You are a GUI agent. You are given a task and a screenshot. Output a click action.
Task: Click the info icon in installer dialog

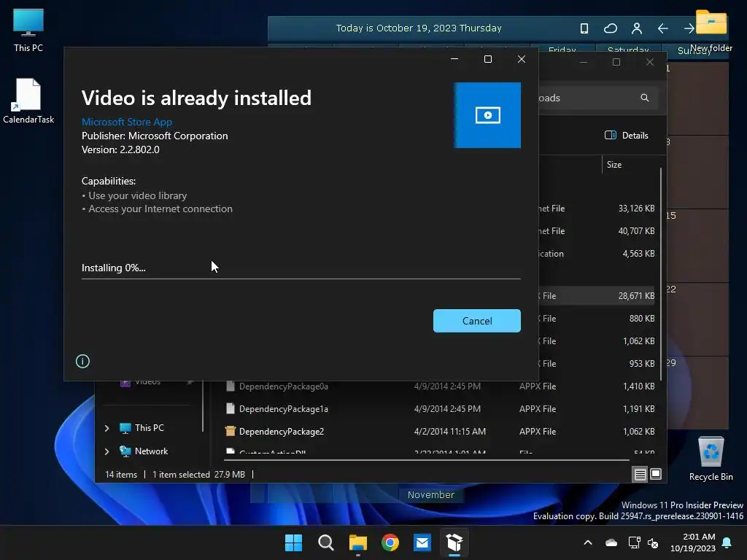pos(82,362)
